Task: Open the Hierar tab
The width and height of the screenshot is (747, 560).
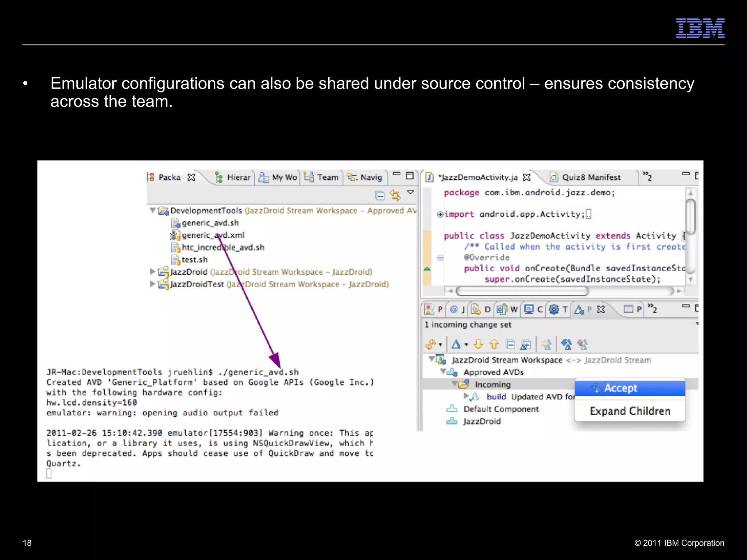Action: (233, 178)
